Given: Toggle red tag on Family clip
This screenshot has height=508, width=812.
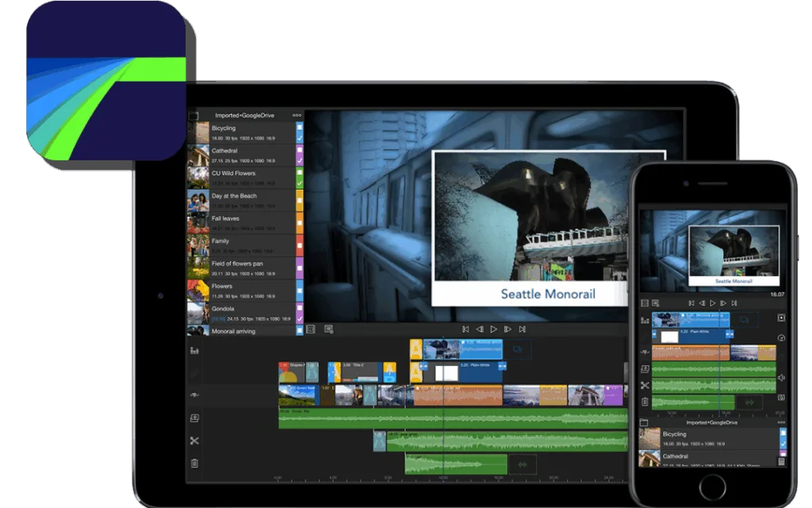Looking at the screenshot, I should coord(299,246).
